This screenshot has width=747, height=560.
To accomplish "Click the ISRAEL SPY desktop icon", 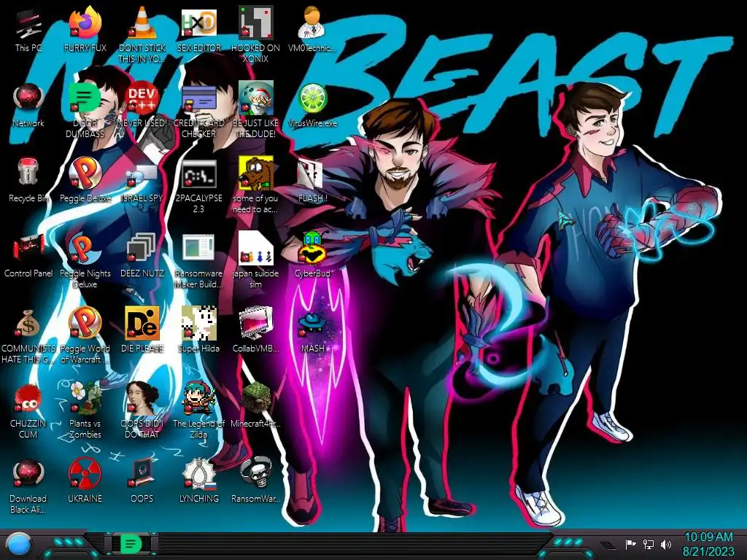I will [x=142, y=175].
